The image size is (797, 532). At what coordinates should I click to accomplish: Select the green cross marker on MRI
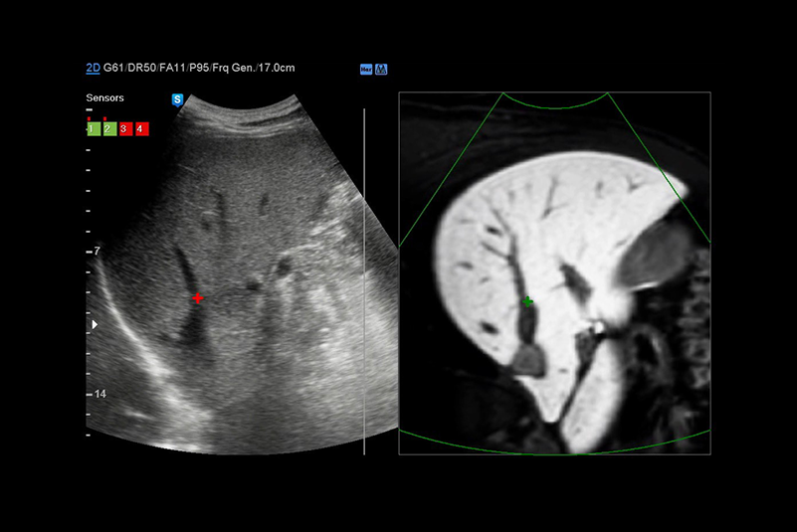click(x=527, y=301)
